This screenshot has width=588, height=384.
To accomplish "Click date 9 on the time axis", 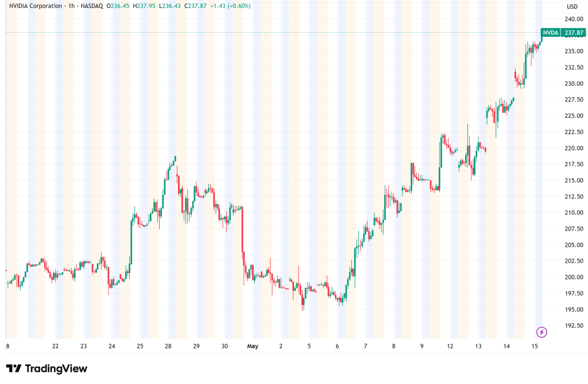I will (x=422, y=347).
